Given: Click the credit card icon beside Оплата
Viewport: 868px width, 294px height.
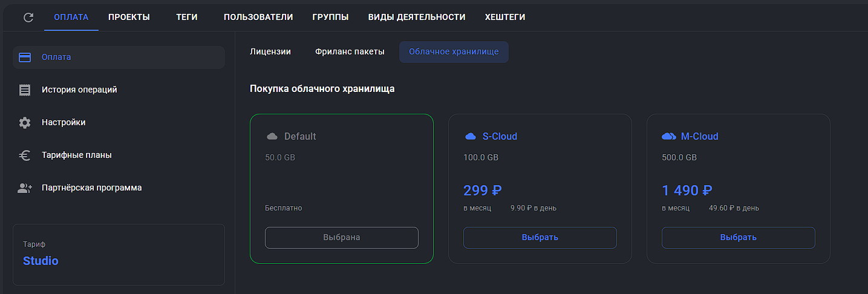Looking at the screenshot, I should [x=25, y=57].
